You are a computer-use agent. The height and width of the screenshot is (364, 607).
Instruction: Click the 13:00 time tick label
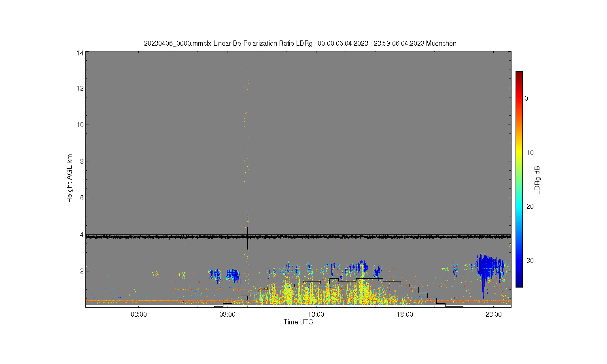tap(316, 314)
